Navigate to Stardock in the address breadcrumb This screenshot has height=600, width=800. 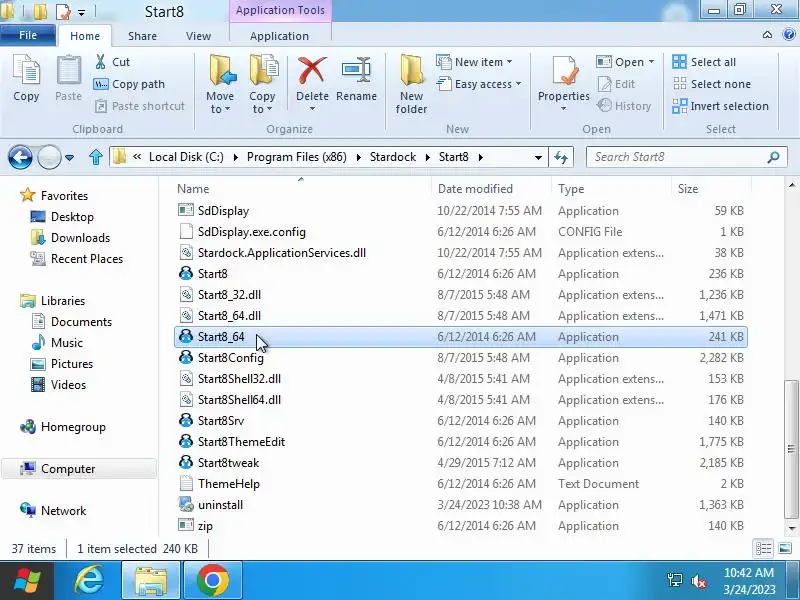point(393,157)
